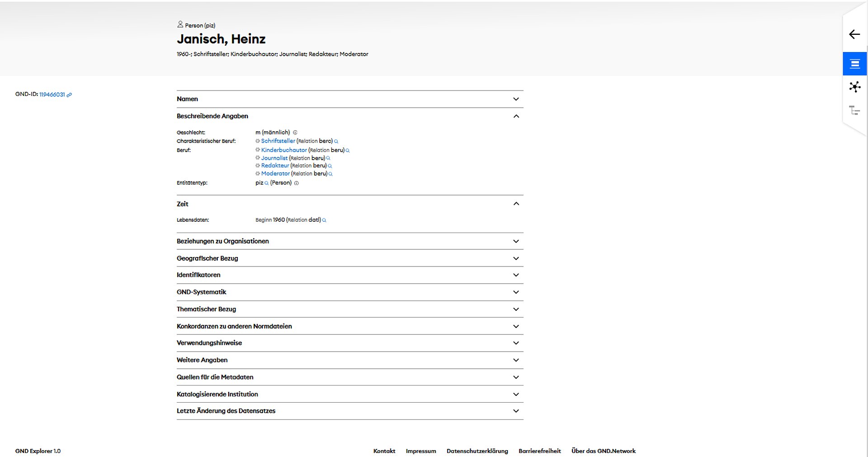Screen dimensions: 868x457
Task: Expand Geografischer Bezug section
Action: [x=350, y=258]
